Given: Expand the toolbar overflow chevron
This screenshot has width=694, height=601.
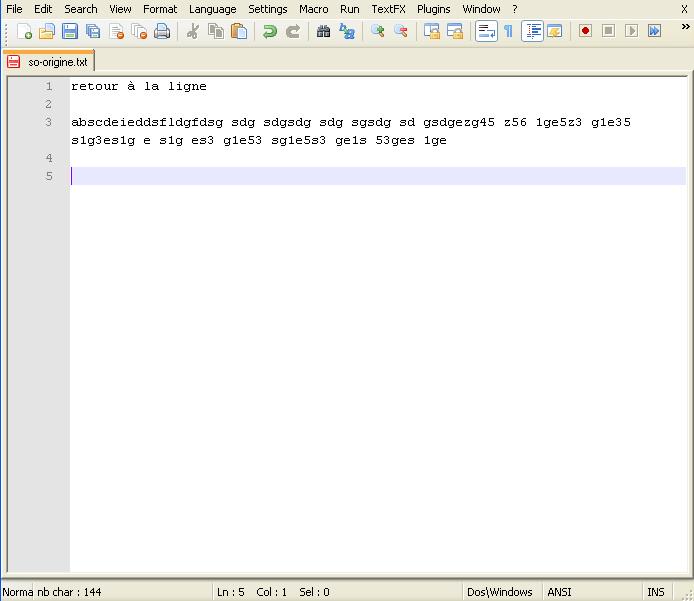Looking at the screenshot, I should pos(685,27).
